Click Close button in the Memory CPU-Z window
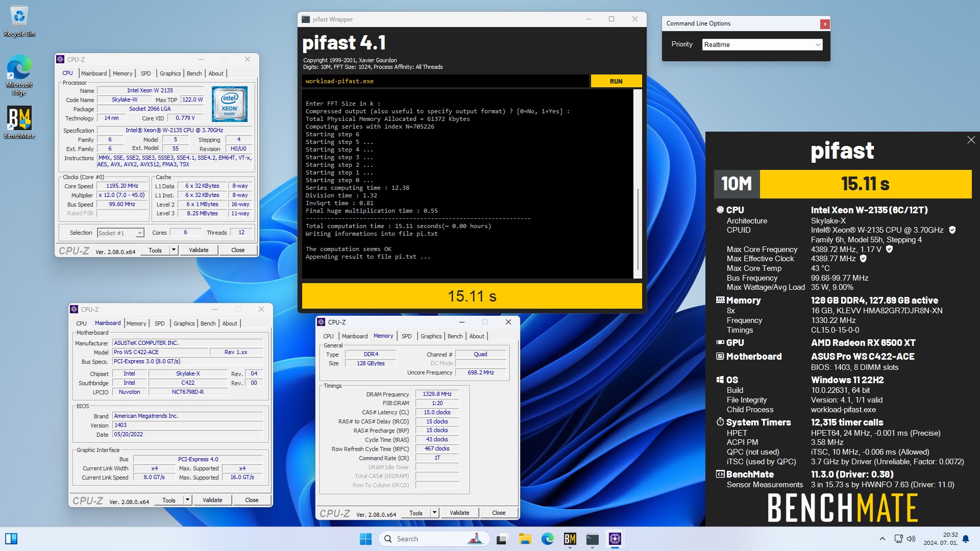Screen dimensions: 980x551 499,513
